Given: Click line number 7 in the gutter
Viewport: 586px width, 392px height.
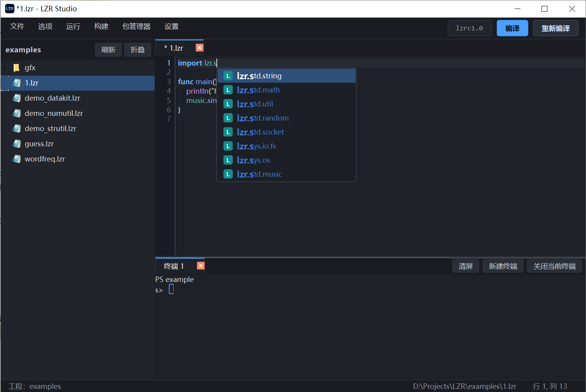Looking at the screenshot, I should click(169, 119).
